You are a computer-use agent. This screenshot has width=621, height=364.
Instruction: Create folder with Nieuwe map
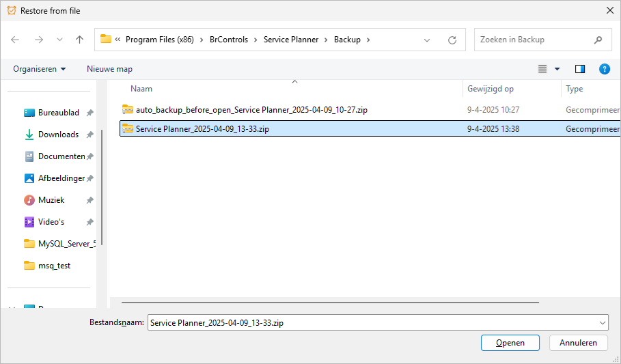pos(110,69)
